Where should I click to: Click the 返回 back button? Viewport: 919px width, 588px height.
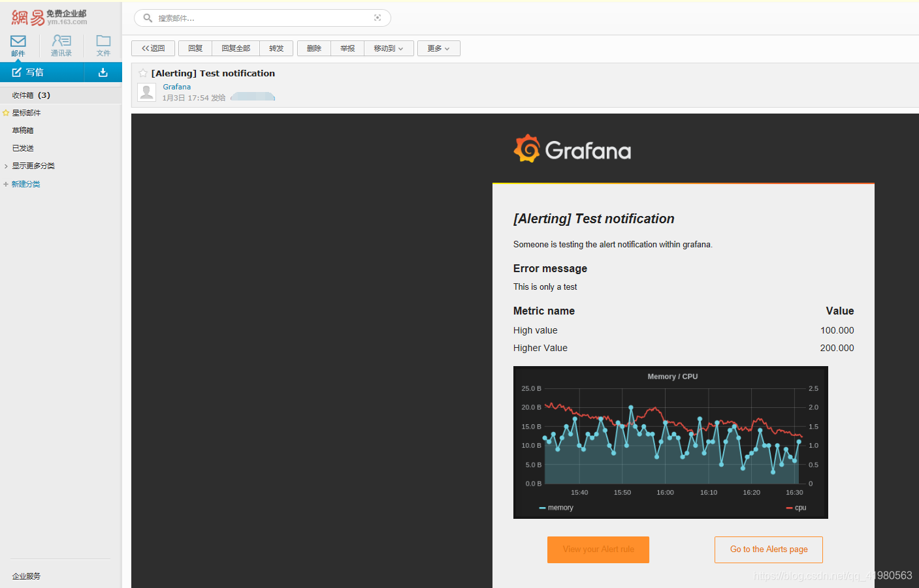[153, 48]
